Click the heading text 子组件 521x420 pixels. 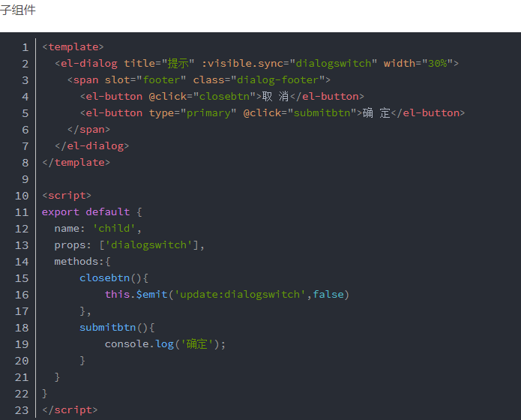(17, 10)
